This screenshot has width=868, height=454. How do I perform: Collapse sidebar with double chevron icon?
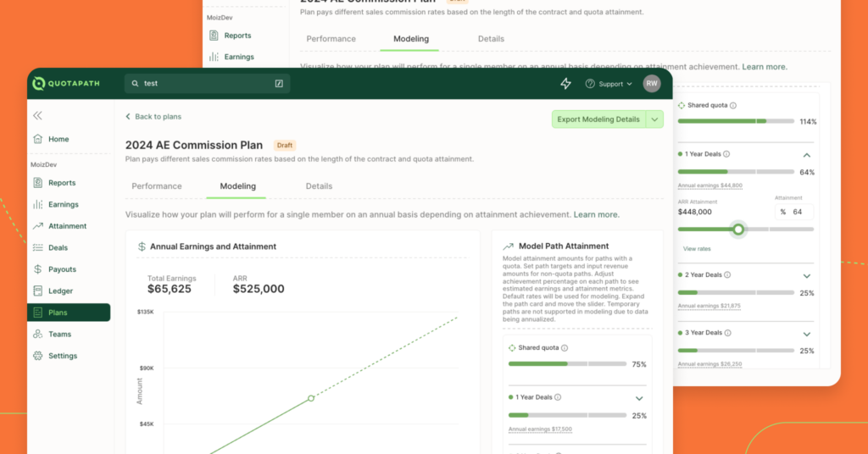[37, 115]
